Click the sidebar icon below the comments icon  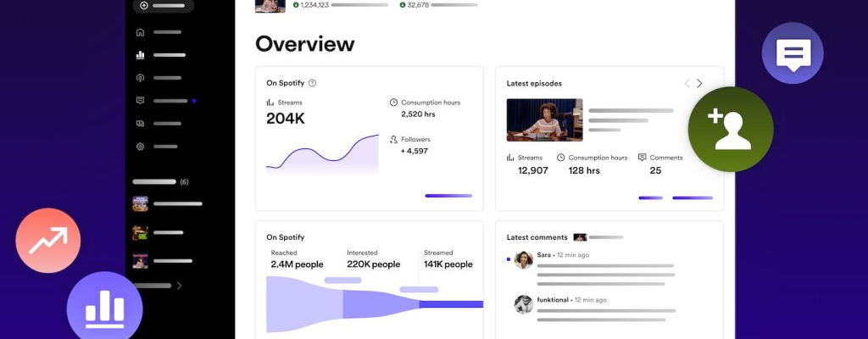pos(140,124)
